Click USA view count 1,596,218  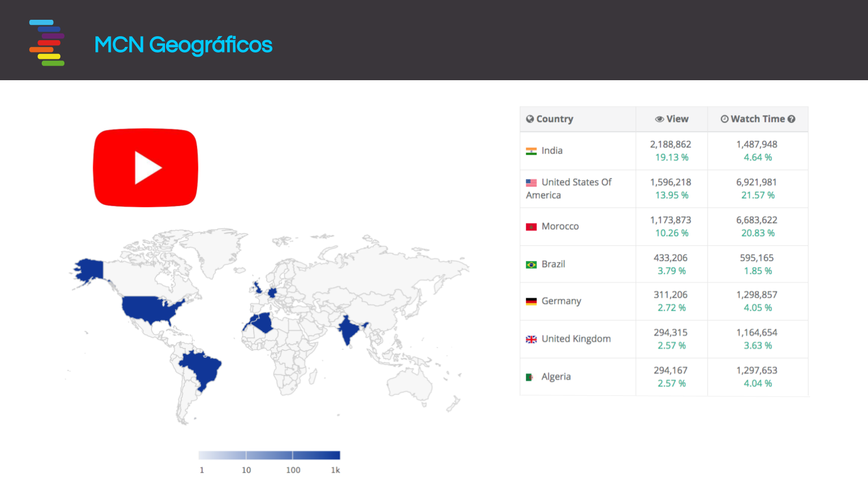[x=671, y=182]
